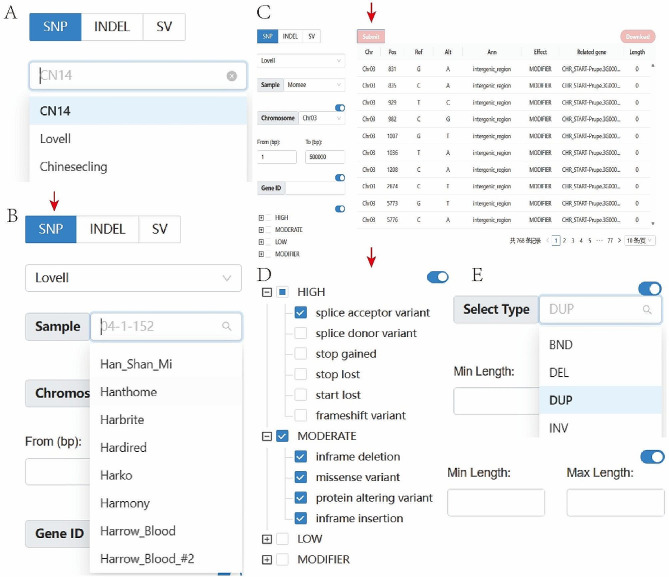Image resolution: width=669 pixels, height=577 pixels.
Task: Open SV tab in panel C
Action: tap(311, 36)
